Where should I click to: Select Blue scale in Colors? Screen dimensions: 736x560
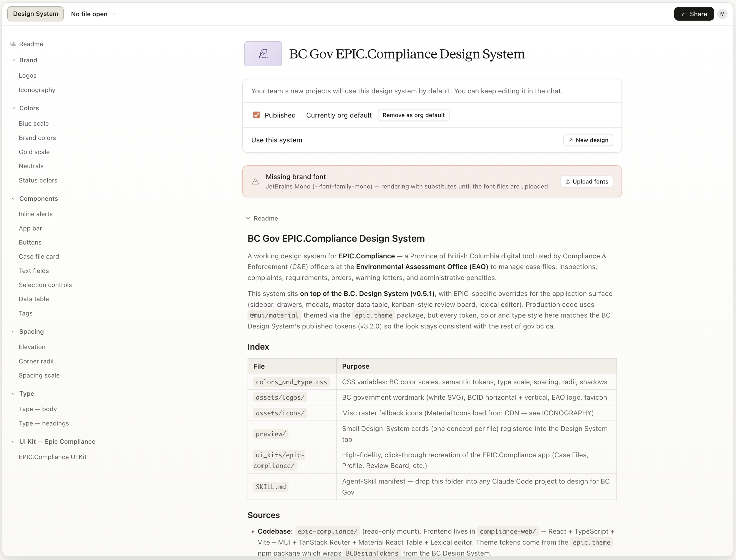34,124
